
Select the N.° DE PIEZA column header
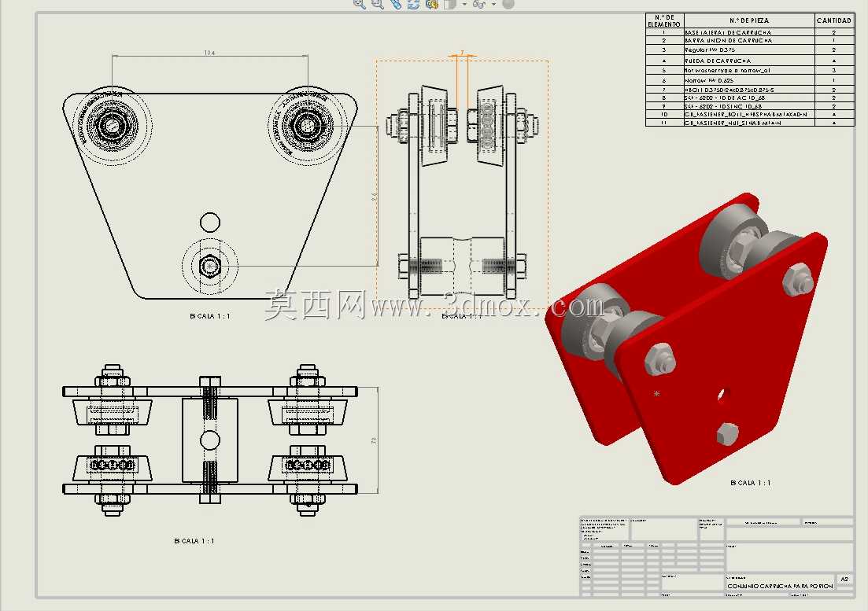pyautogui.click(x=749, y=20)
